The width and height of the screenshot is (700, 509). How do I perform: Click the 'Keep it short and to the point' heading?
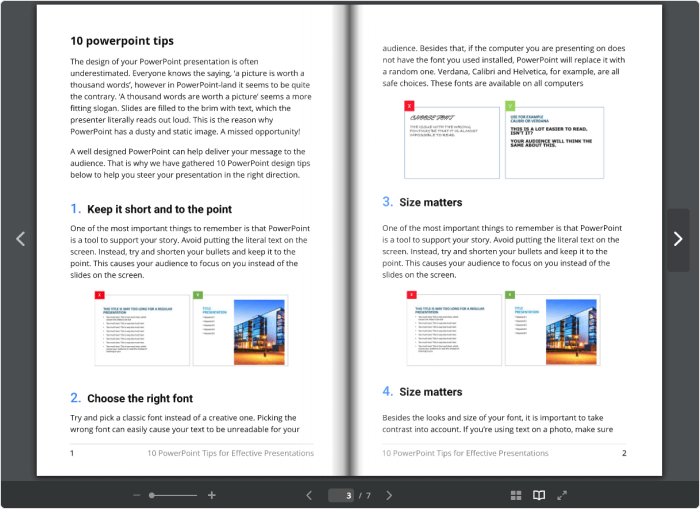pyautogui.click(x=159, y=210)
